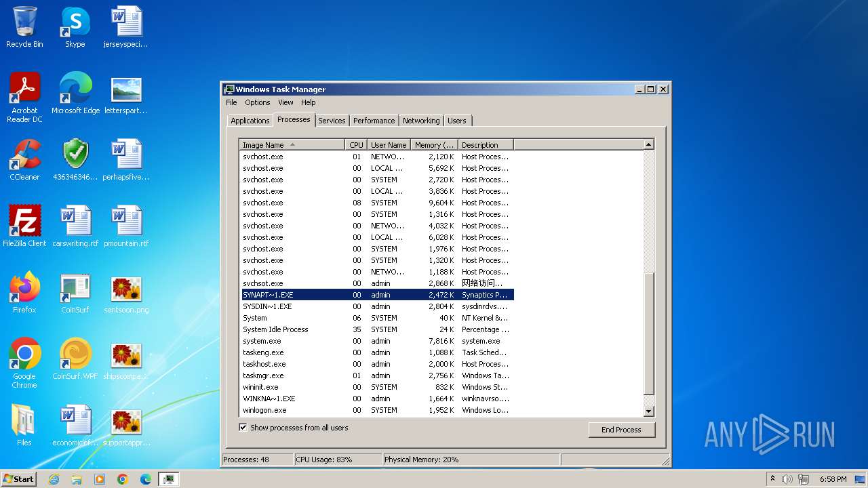Select the taskhost.exe process row

376,364
